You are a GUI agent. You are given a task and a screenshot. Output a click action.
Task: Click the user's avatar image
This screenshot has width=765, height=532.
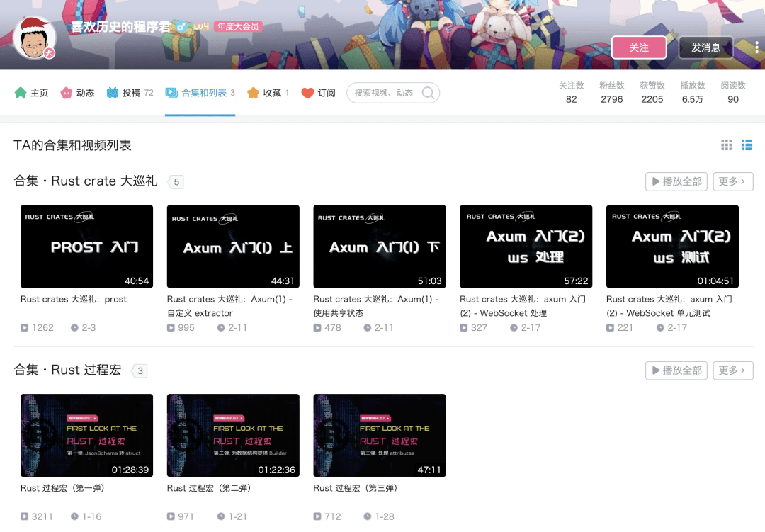[x=34, y=37]
